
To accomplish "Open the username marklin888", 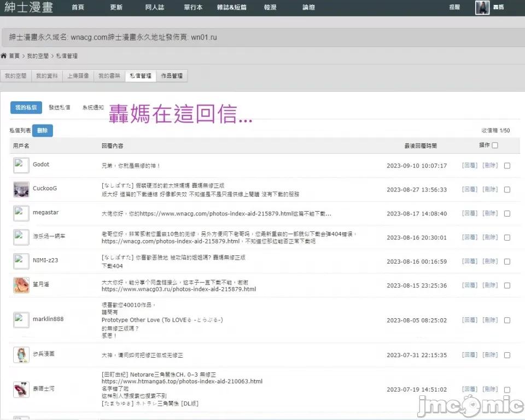I will point(48,319).
